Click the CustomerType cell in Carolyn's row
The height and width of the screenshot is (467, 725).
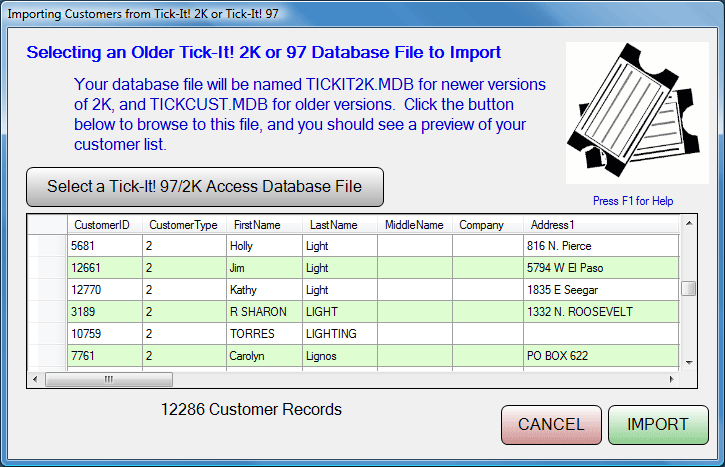(x=184, y=356)
